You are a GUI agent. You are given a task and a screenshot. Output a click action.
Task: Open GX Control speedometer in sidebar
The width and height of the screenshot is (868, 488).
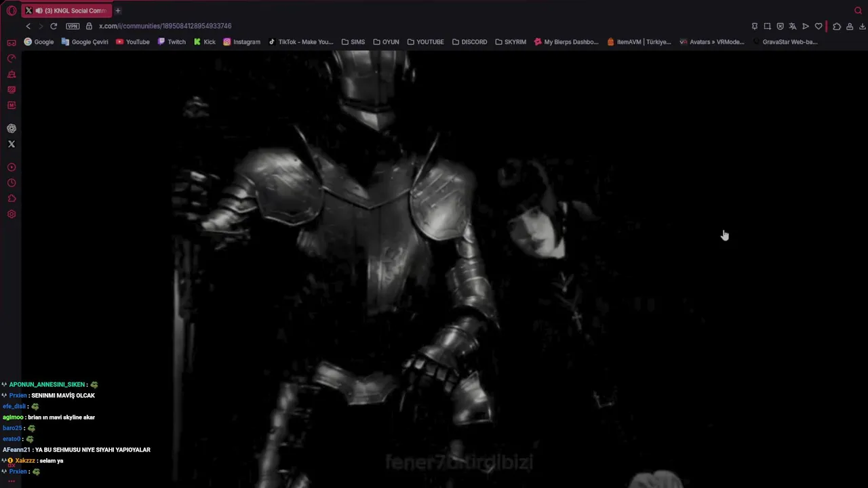[x=12, y=58]
